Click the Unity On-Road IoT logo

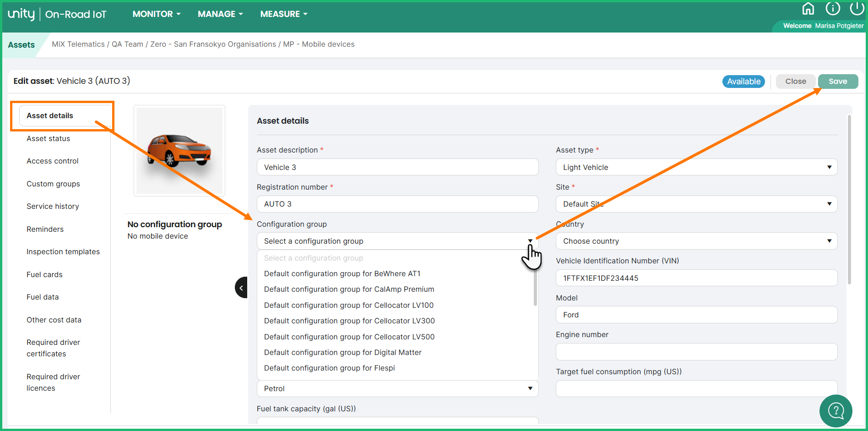(57, 14)
